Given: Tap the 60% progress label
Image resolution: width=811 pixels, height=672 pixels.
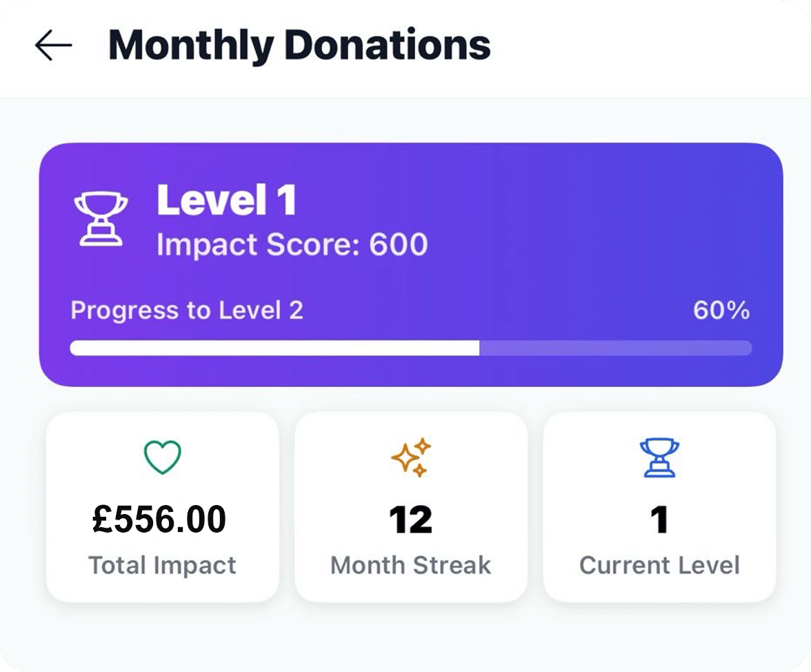Looking at the screenshot, I should (x=721, y=310).
